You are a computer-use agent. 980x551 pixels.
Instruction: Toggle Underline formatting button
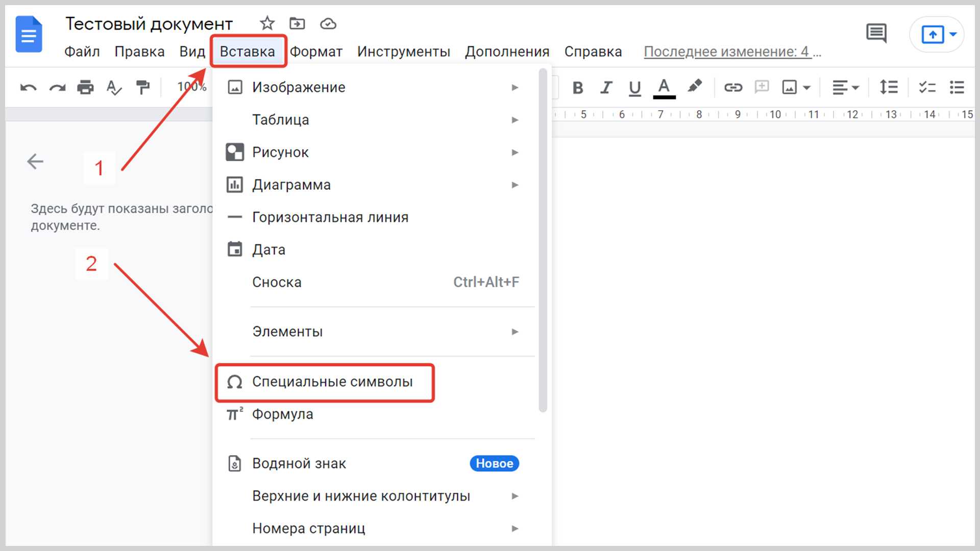pyautogui.click(x=634, y=88)
